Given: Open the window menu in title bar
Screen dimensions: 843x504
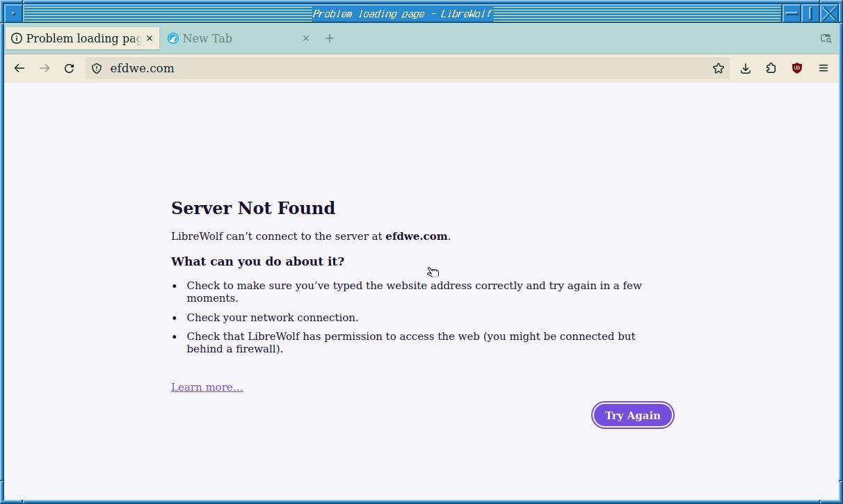Looking at the screenshot, I should (13, 13).
